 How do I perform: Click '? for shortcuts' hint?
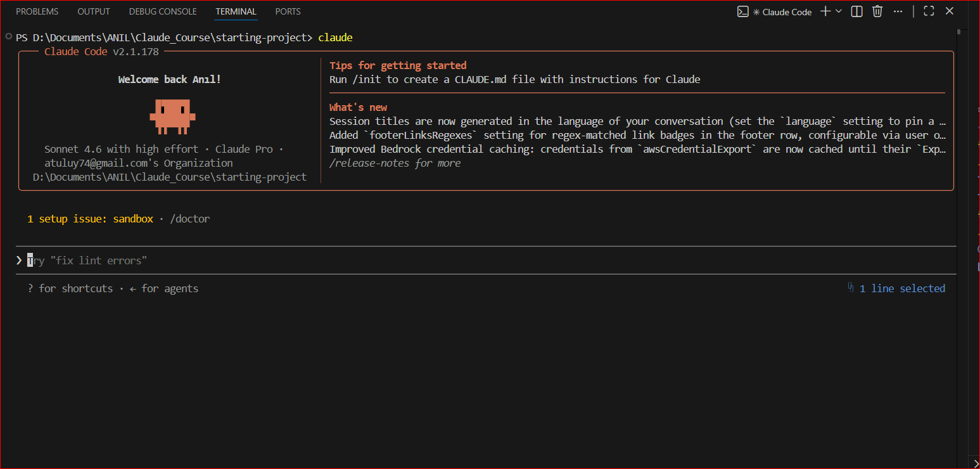pos(70,288)
